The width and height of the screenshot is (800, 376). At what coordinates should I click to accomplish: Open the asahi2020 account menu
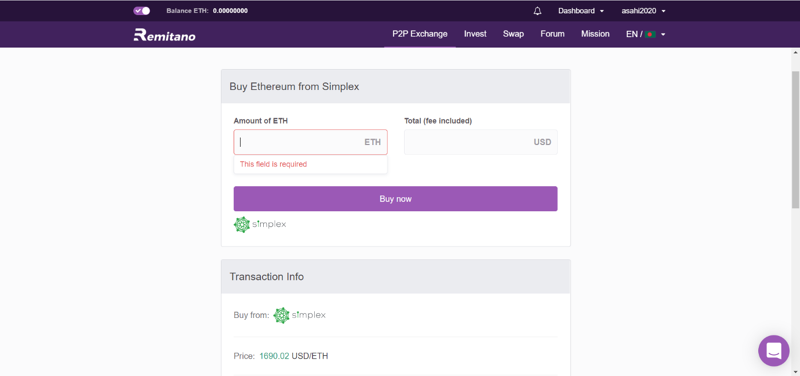click(x=643, y=11)
